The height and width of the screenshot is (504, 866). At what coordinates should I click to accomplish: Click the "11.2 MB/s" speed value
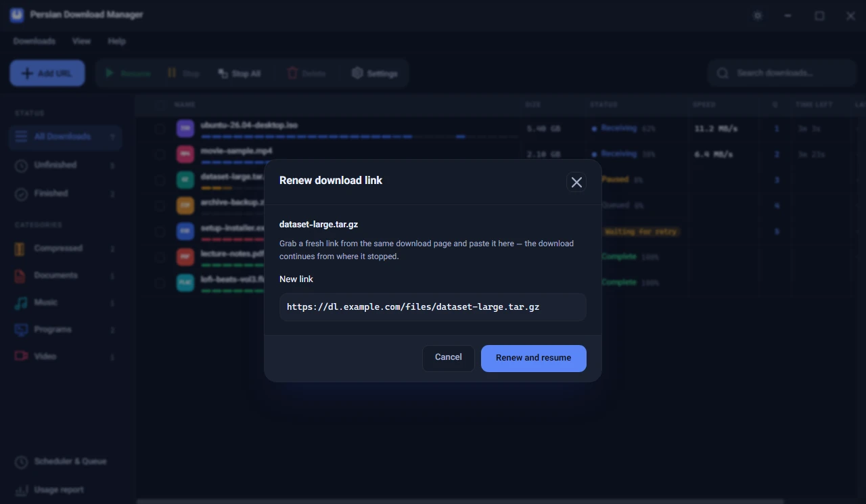716,129
